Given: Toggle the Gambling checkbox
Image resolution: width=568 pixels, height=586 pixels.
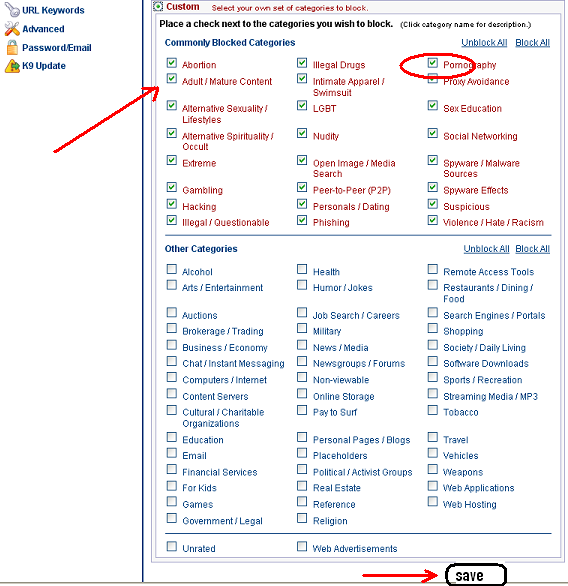Looking at the screenshot, I should pos(172,187).
